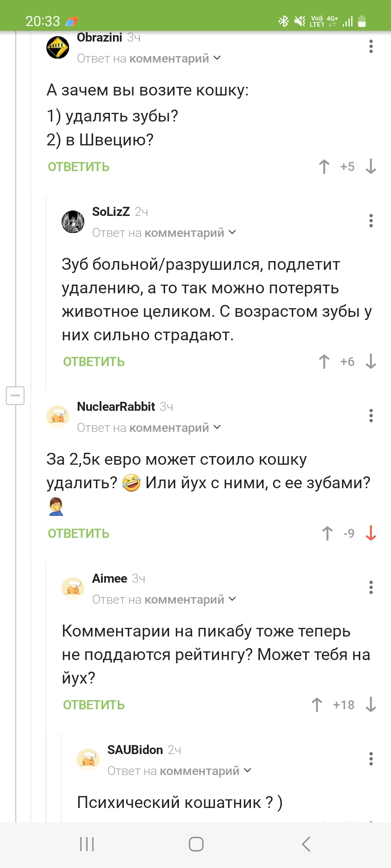Open three-dot menu on SoLizZ's comment
The image size is (391, 868).
coord(371,221)
